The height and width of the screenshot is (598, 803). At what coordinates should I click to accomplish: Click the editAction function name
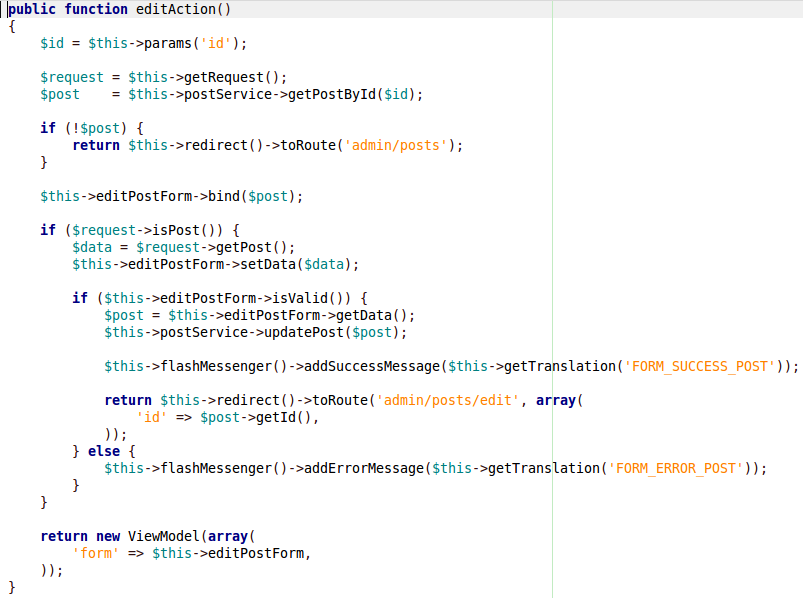tap(172, 9)
